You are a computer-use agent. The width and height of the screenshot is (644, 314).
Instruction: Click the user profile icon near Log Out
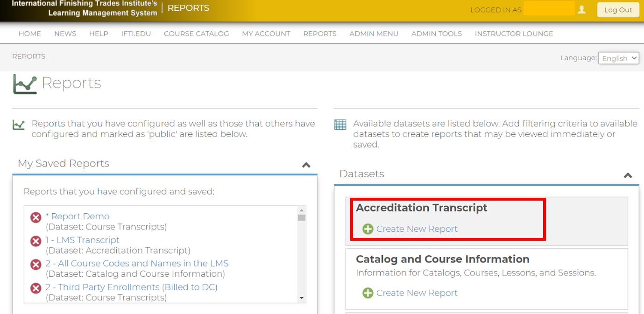click(x=582, y=9)
